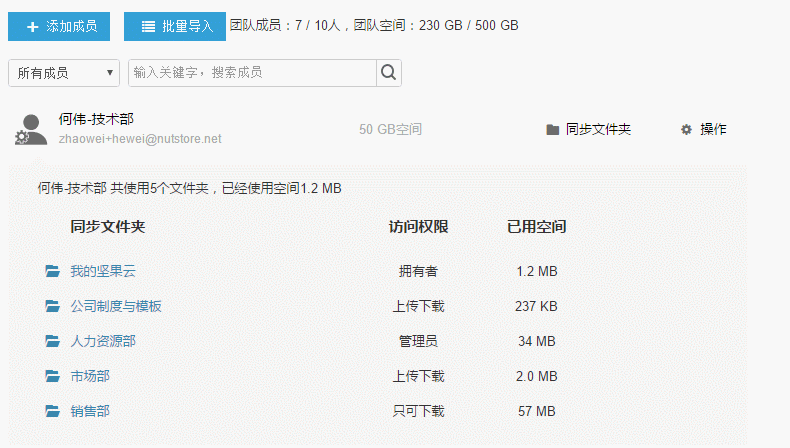
Task: Toggle the 同步文件夹 sync folder list
Action: pyautogui.click(x=588, y=130)
